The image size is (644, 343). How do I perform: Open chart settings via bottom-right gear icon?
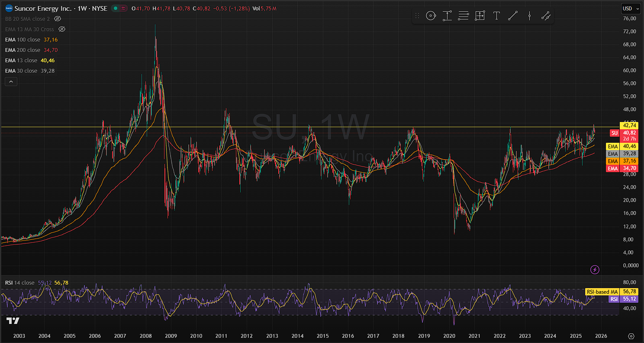tap(631, 336)
